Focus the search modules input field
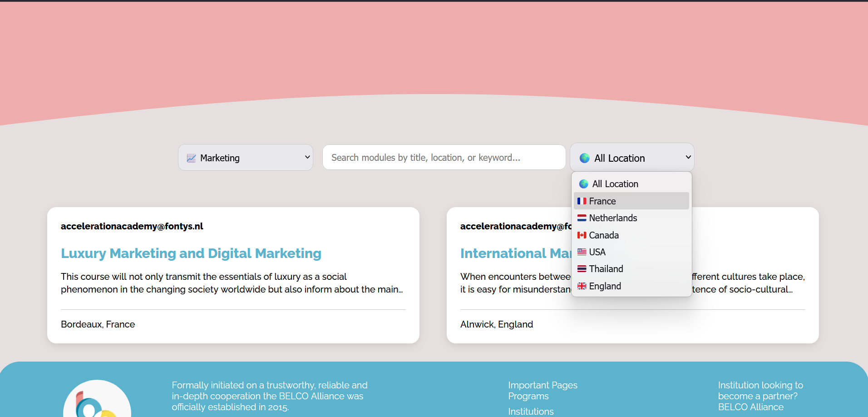868x417 pixels. tap(444, 158)
